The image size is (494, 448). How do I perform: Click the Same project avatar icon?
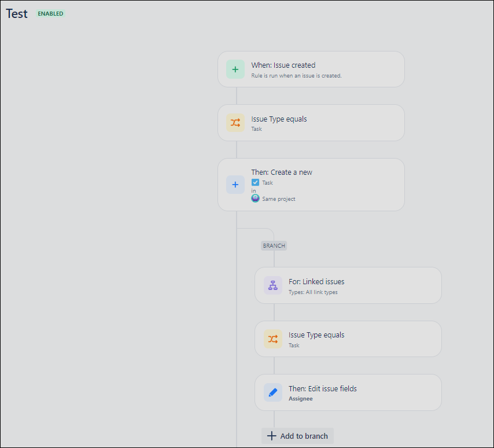255,198
